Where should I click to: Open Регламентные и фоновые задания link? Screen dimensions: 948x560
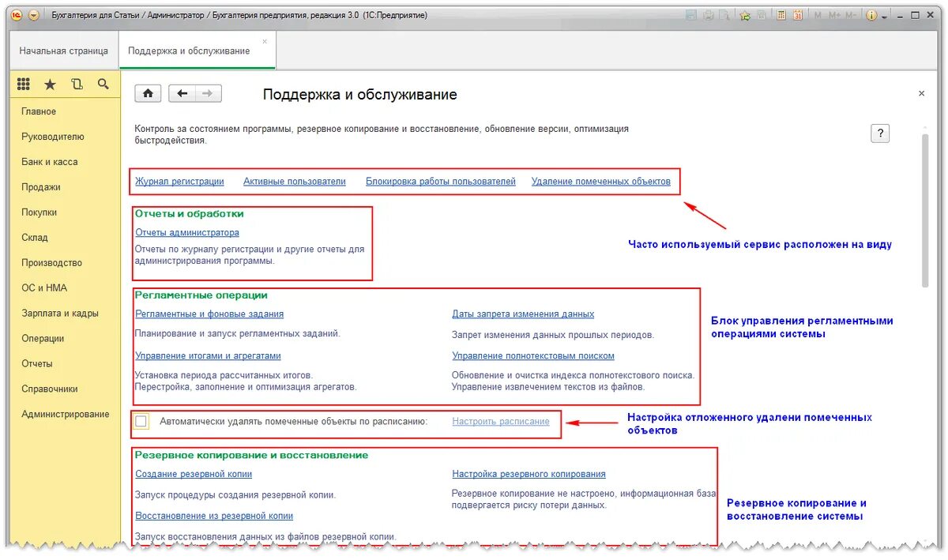tap(209, 314)
